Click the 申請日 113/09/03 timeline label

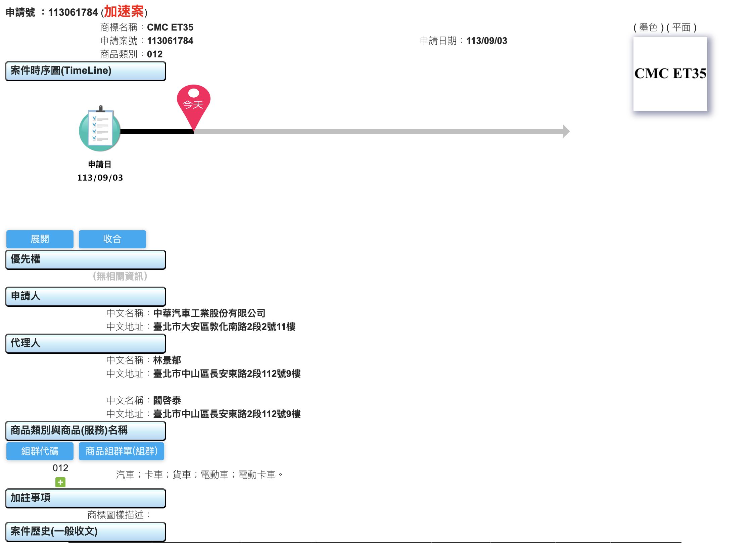click(100, 171)
